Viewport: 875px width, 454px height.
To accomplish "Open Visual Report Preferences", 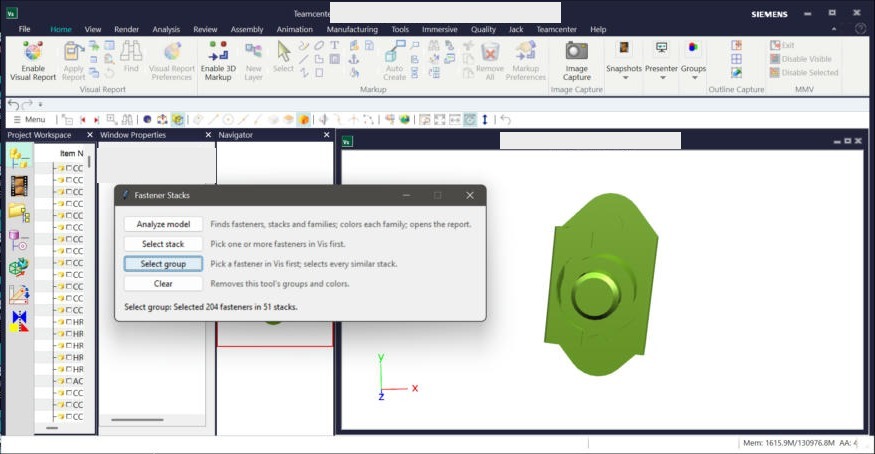I will click(x=172, y=51).
